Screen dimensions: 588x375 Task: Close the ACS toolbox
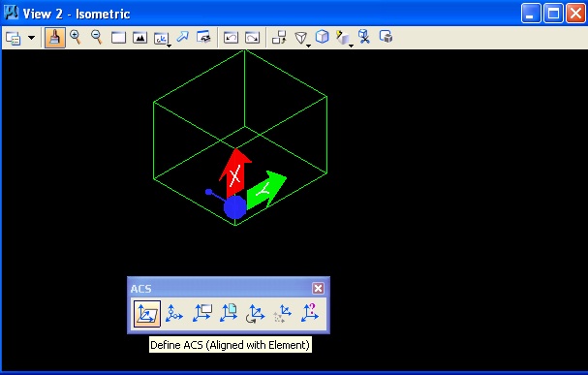point(318,289)
